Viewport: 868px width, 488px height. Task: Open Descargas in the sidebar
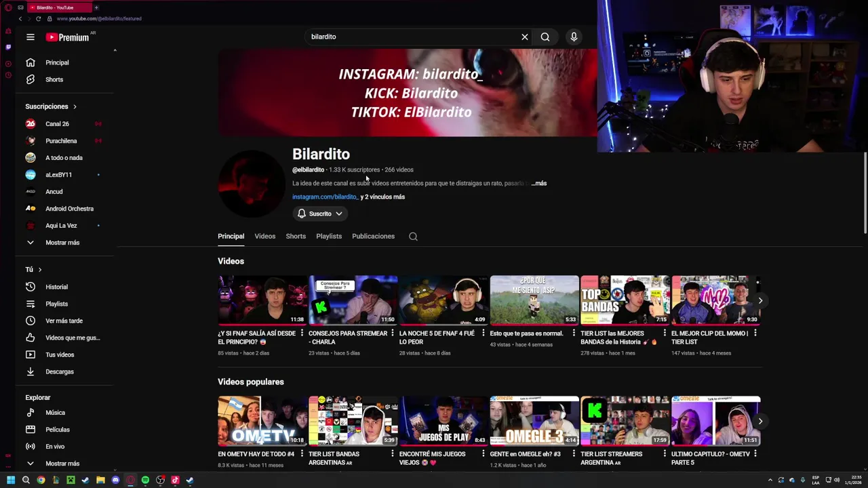[66, 371]
